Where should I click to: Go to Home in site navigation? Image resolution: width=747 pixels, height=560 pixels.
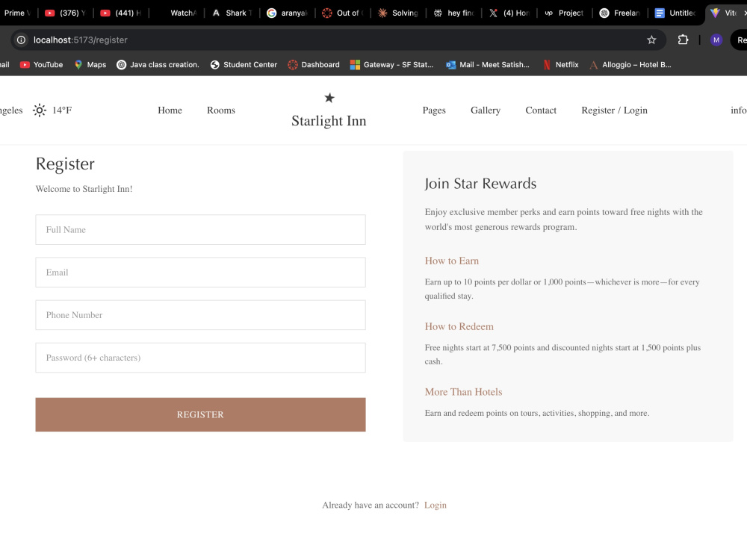coord(170,111)
